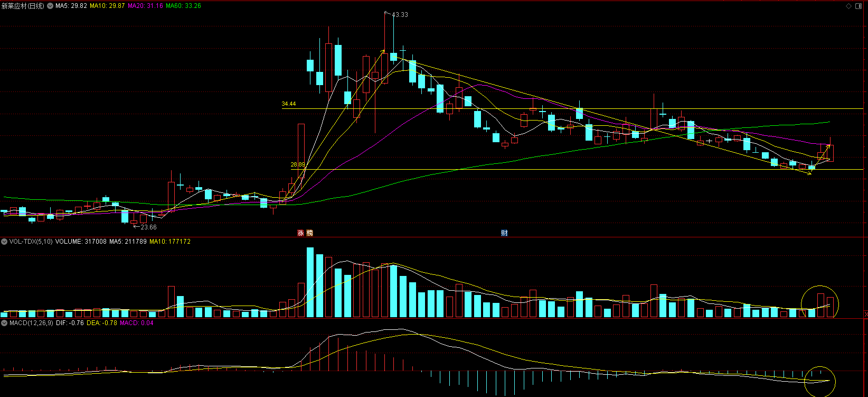The width and height of the screenshot is (868, 397).
Task: Click the small close icon at volume pane's right edge
Action: coord(865,314)
